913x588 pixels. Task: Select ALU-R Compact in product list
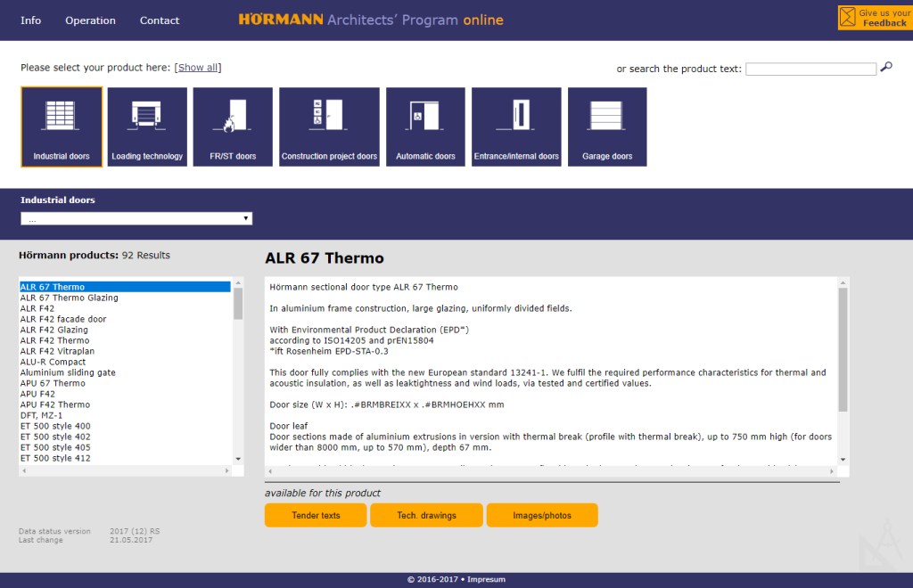pos(53,362)
